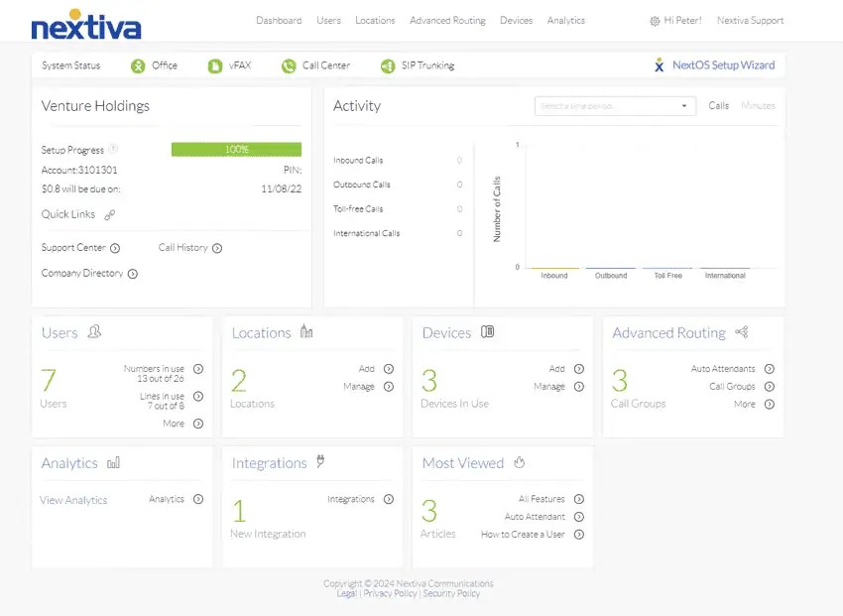Screen dimensions: 843x616
Task: Open the Locations menu in top navigation
Action: (x=375, y=21)
